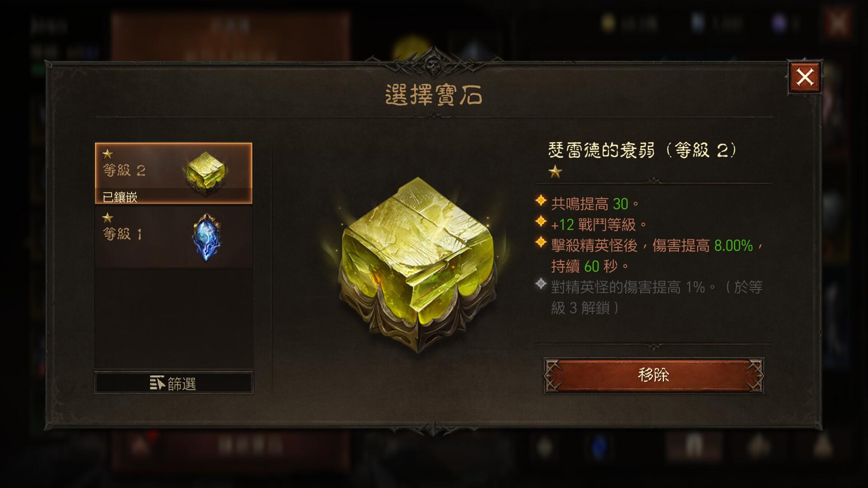Select the 等級 2 gem list row text
This screenshot has height=488, width=868.
[124, 170]
